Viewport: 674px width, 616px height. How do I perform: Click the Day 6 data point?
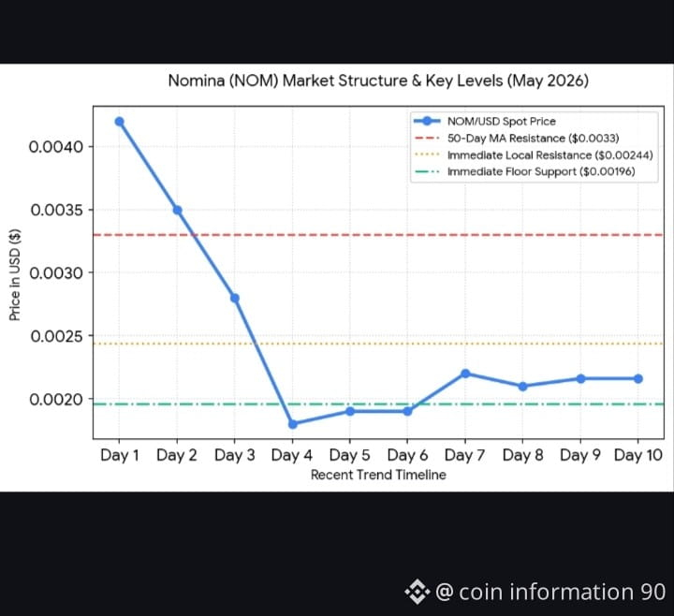[407, 411]
